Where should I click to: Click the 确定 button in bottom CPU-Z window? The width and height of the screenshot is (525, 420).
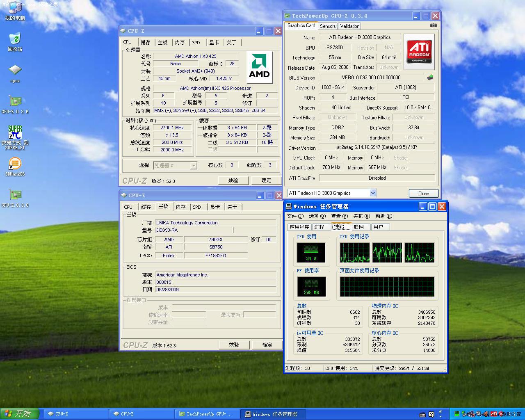(267, 345)
